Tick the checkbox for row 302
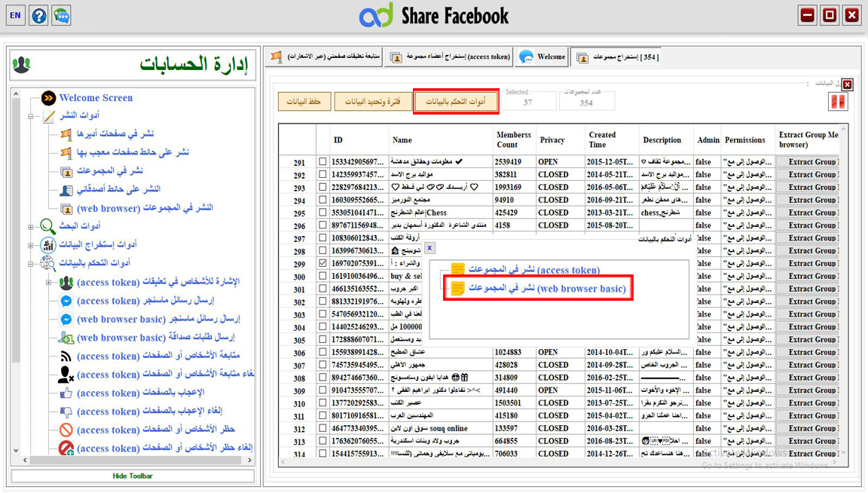The height and width of the screenshot is (493, 868). [x=322, y=302]
